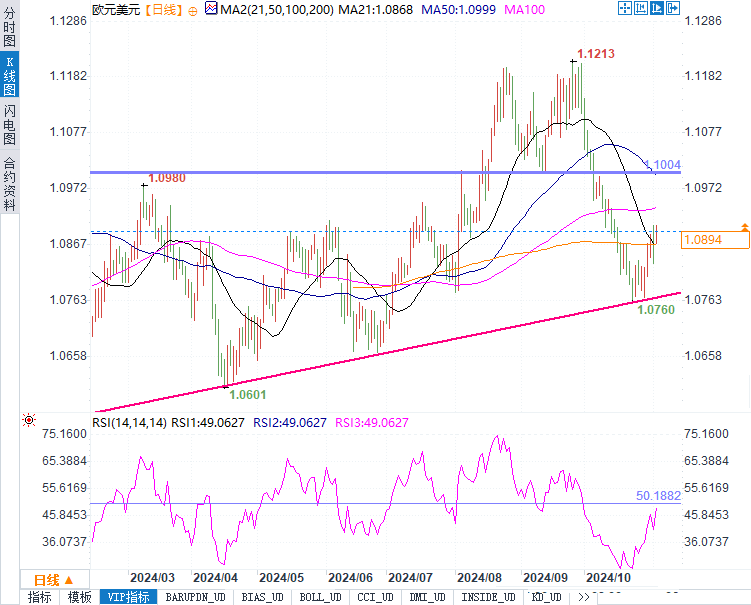751x605 pixels.
Task: Click the highlighted jump-to-latest-bar icon
Action: coord(657,8)
